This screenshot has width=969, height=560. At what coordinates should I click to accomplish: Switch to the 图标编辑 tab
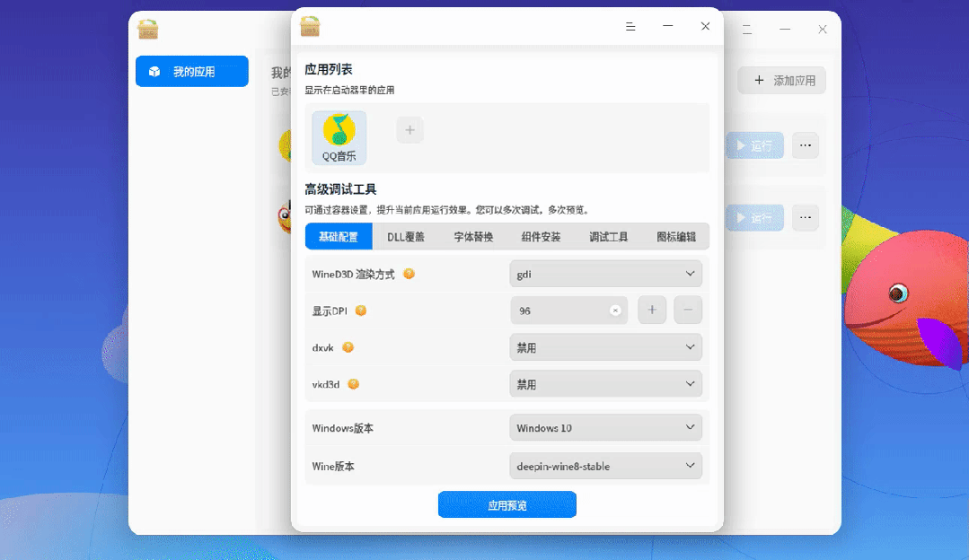[676, 236]
